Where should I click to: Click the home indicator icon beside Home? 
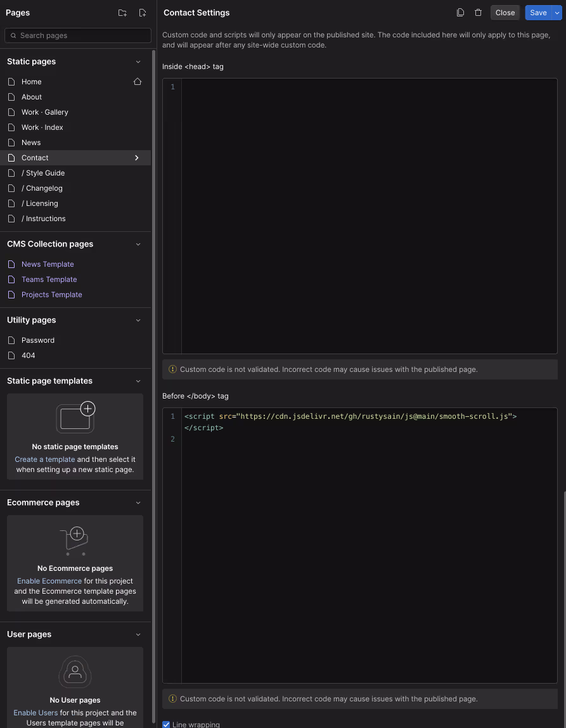point(138,82)
